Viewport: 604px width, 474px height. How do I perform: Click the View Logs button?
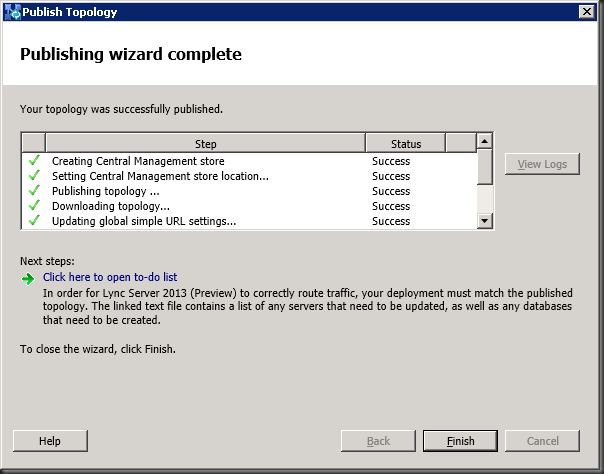tap(542, 164)
